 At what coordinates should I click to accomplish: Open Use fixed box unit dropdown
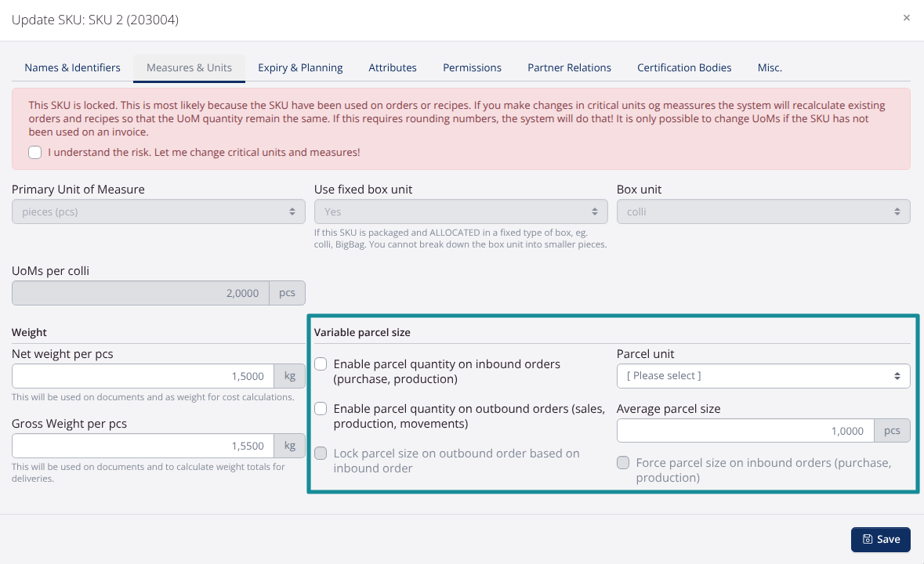(x=461, y=211)
